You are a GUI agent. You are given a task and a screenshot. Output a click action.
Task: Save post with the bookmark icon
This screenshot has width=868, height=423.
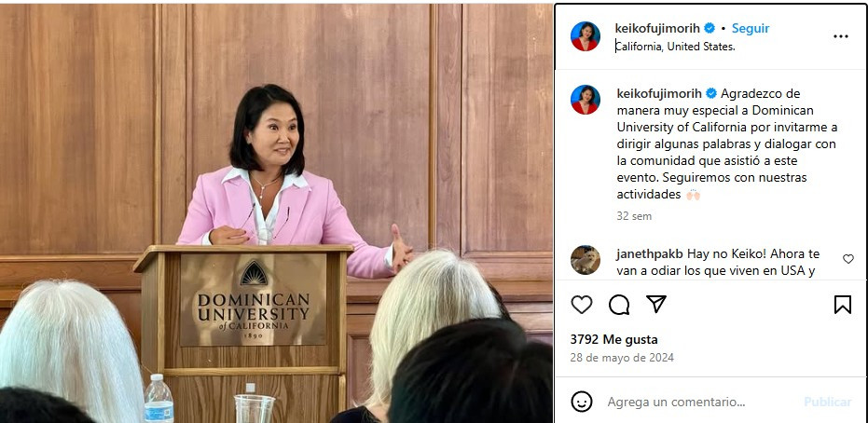[843, 305]
